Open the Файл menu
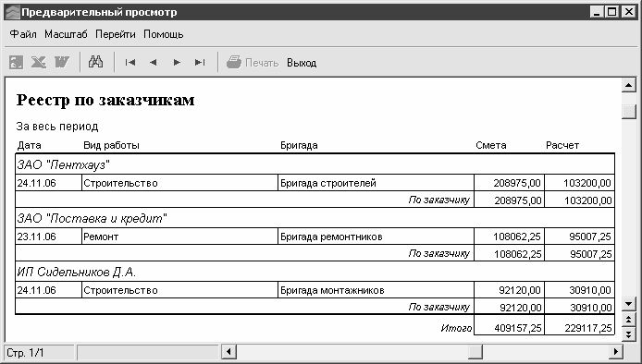 pyautogui.click(x=23, y=34)
